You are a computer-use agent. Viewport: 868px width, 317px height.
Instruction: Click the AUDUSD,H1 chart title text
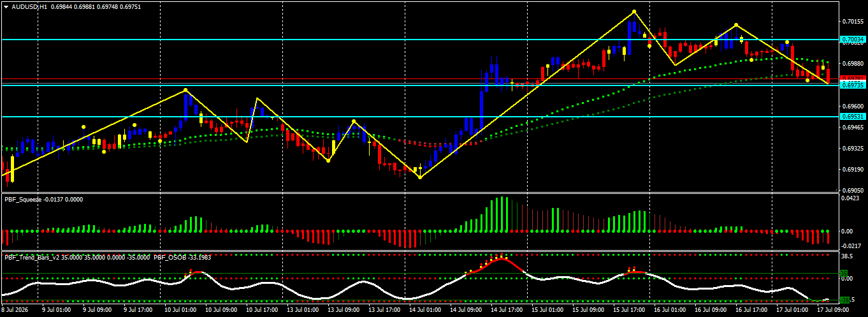[29, 6]
